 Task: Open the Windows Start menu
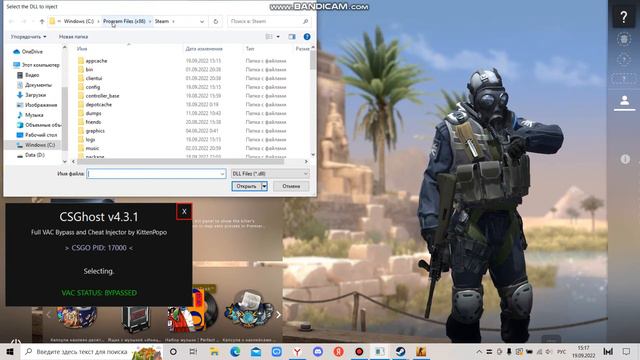(10, 351)
